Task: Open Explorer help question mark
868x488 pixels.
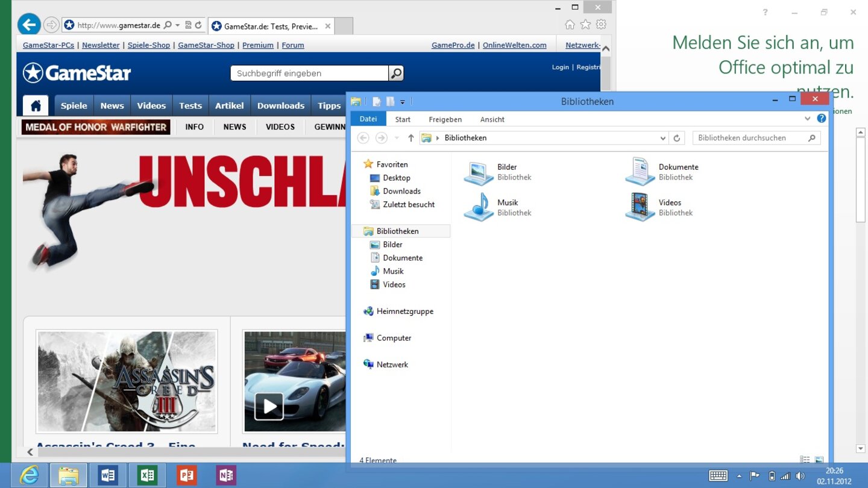Action: [821, 119]
